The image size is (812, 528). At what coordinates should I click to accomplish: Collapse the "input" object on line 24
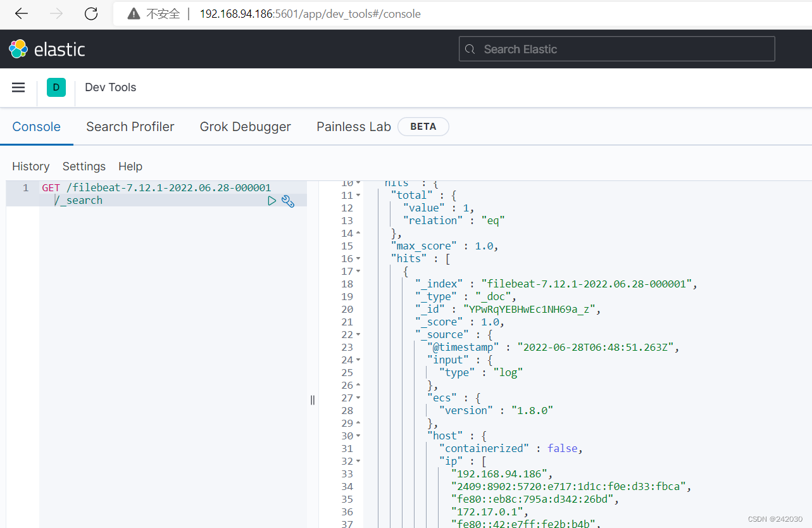pos(358,360)
